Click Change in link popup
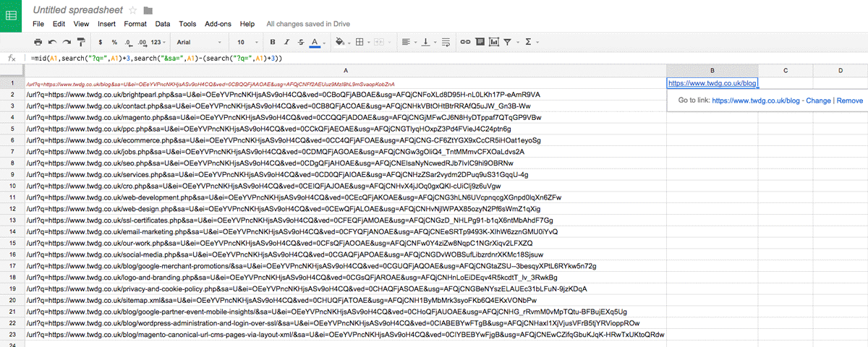 [818, 100]
